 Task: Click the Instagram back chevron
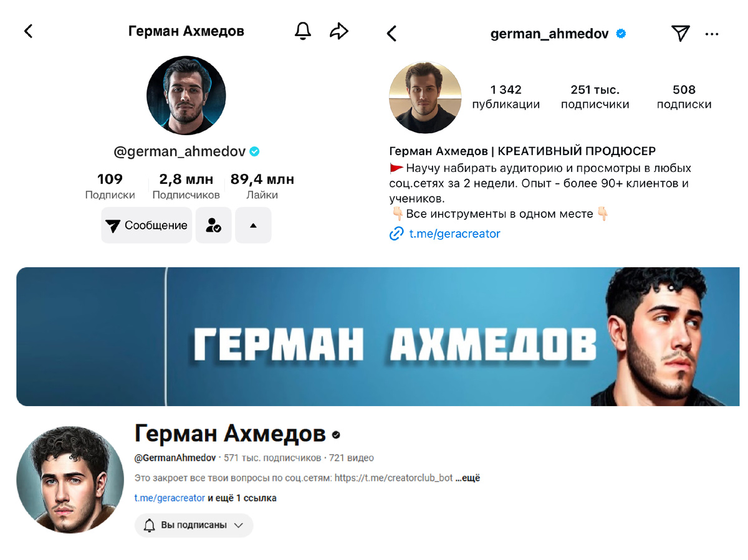[391, 34]
